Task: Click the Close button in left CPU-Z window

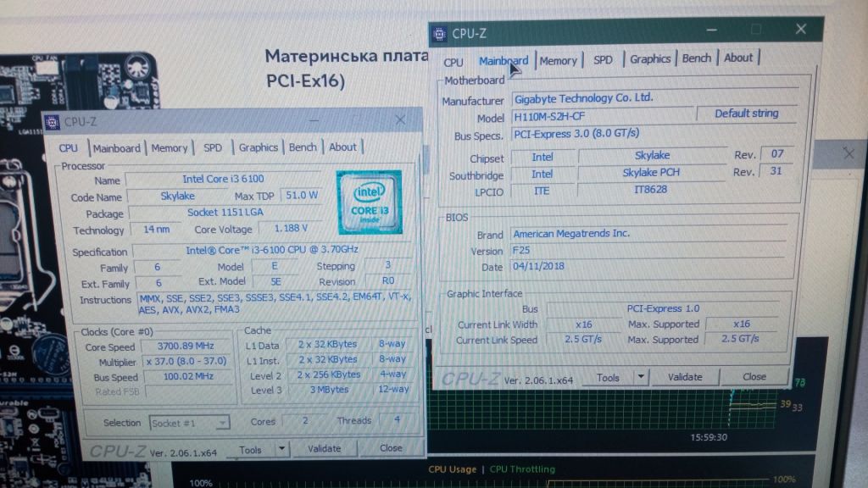Action: coord(391,448)
